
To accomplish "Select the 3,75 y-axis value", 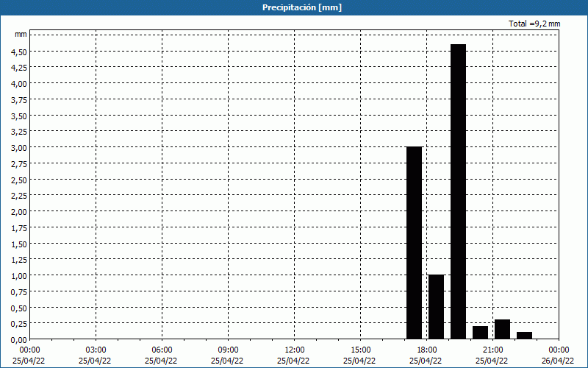I will click(19, 100).
